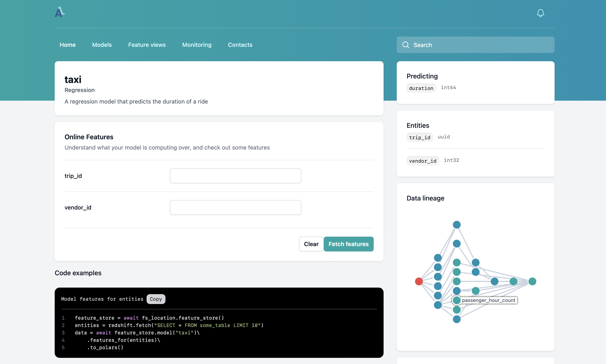Click the app logo in the top-left corner

point(59,12)
